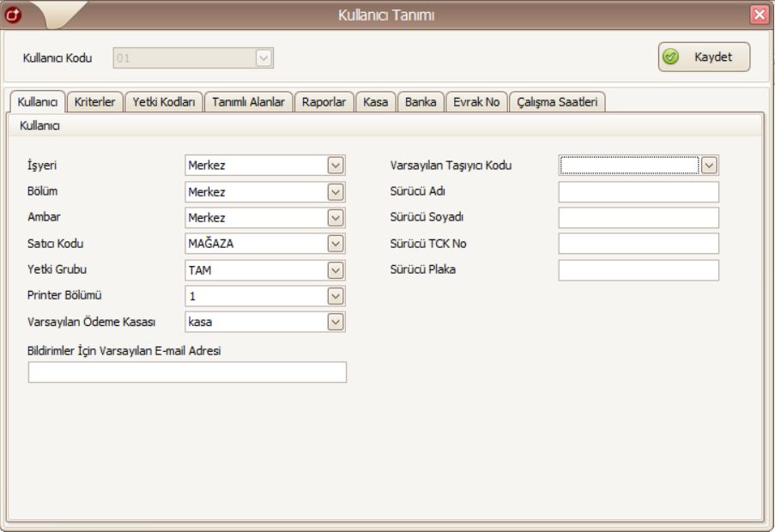Viewport: 775px width, 532px height.
Task: Close the Kullanıcı Tanımı window
Action: click(x=760, y=14)
